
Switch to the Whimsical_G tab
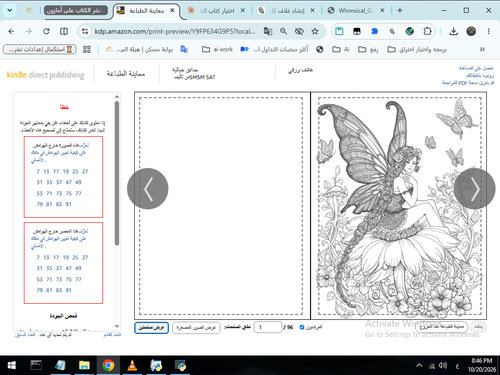tap(356, 11)
